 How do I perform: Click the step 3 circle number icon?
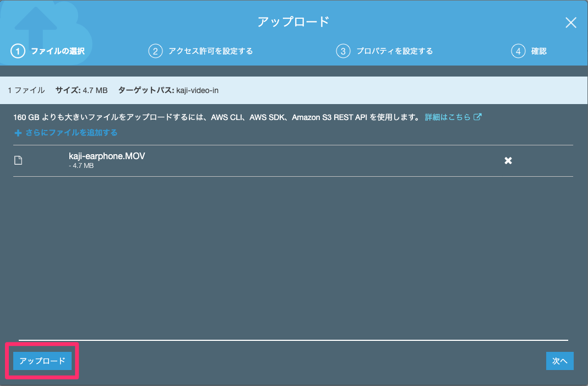click(343, 51)
